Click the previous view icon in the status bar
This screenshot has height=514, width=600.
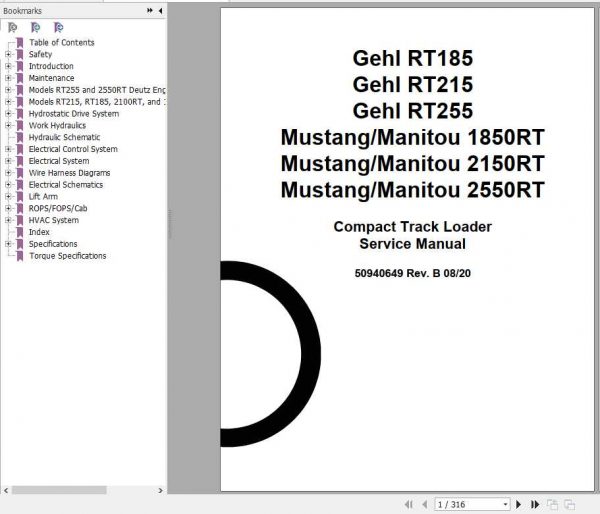pyautogui.click(x=552, y=504)
